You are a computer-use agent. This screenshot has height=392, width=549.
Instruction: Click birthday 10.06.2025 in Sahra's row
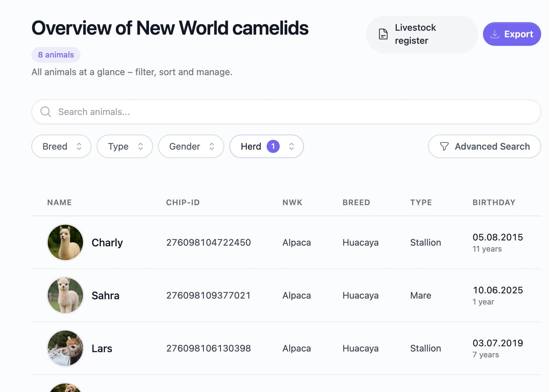(x=498, y=290)
